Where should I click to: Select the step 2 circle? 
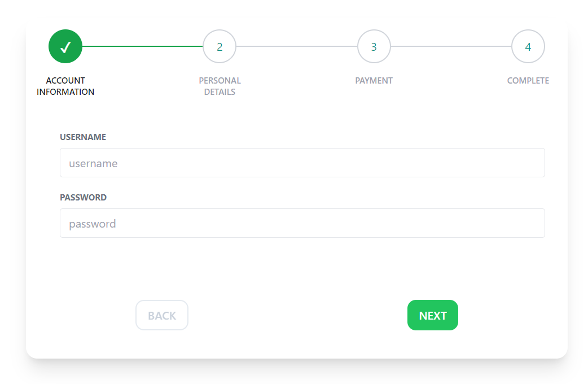(220, 46)
